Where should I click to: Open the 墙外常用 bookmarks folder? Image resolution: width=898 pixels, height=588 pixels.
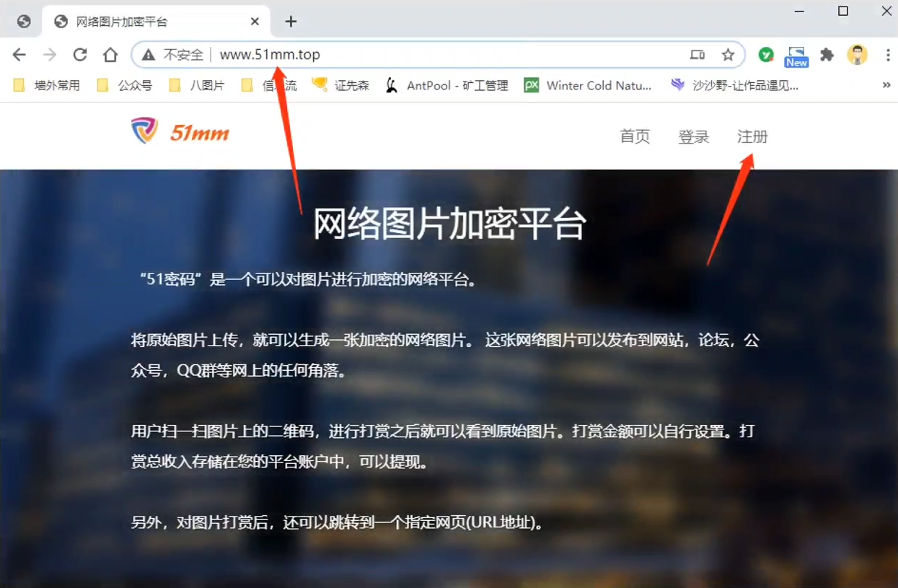pyautogui.click(x=48, y=85)
